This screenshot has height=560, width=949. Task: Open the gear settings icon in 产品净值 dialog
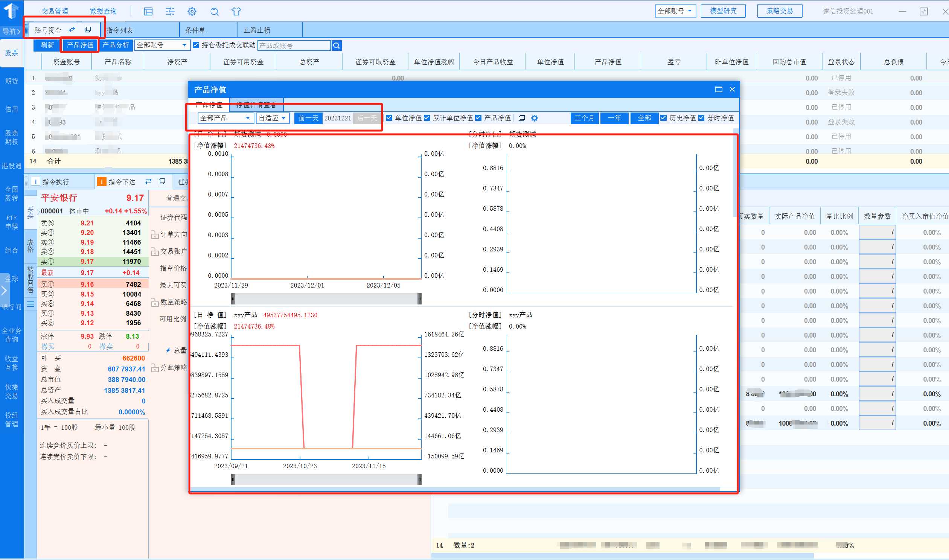[x=534, y=118]
